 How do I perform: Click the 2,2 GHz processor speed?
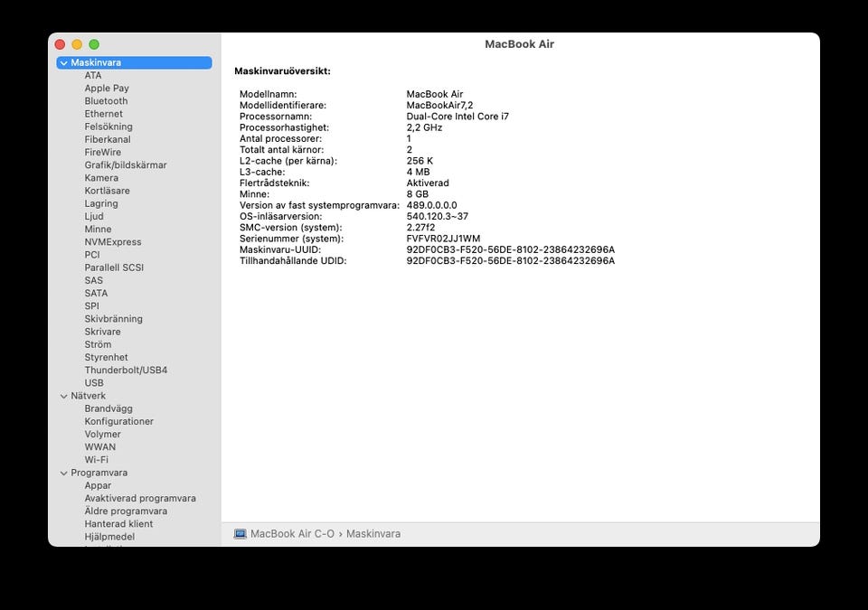tap(424, 127)
